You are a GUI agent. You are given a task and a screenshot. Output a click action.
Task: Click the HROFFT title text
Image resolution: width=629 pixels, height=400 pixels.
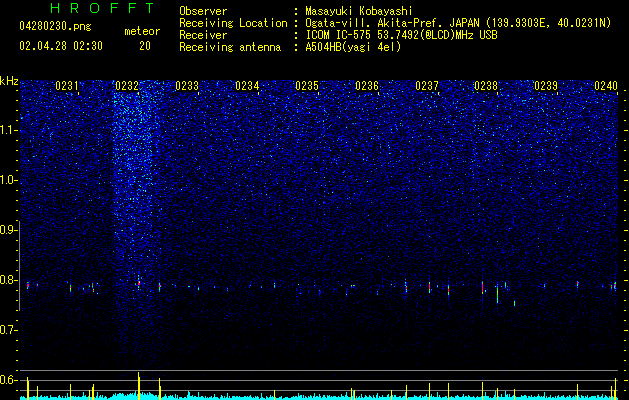click(x=103, y=8)
